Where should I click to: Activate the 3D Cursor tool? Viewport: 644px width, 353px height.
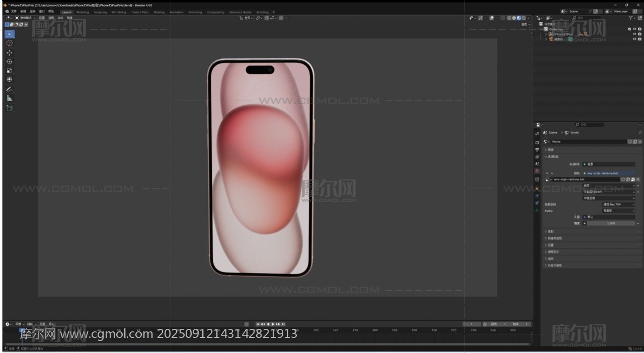(x=10, y=43)
